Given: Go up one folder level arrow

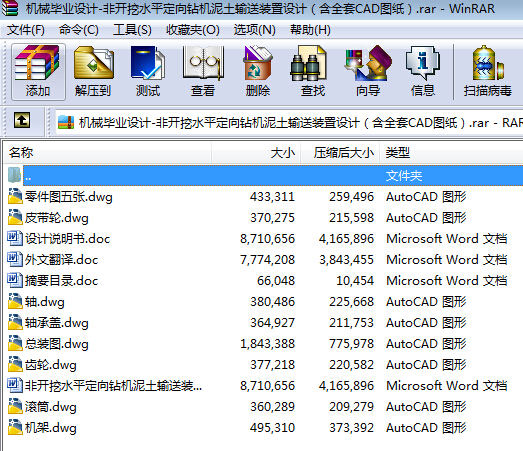Looking at the screenshot, I should coord(22,120).
